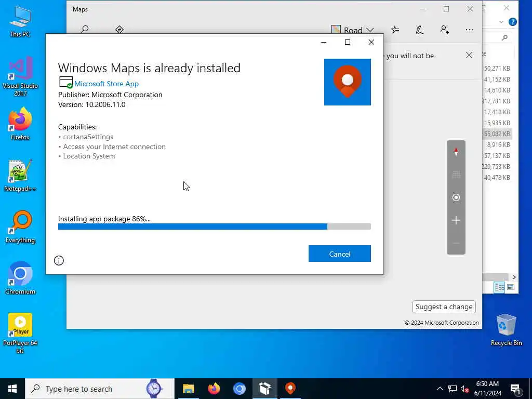Click the info icon in installer dialog
Image resolution: width=532 pixels, height=399 pixels.
tap(59, 260)
